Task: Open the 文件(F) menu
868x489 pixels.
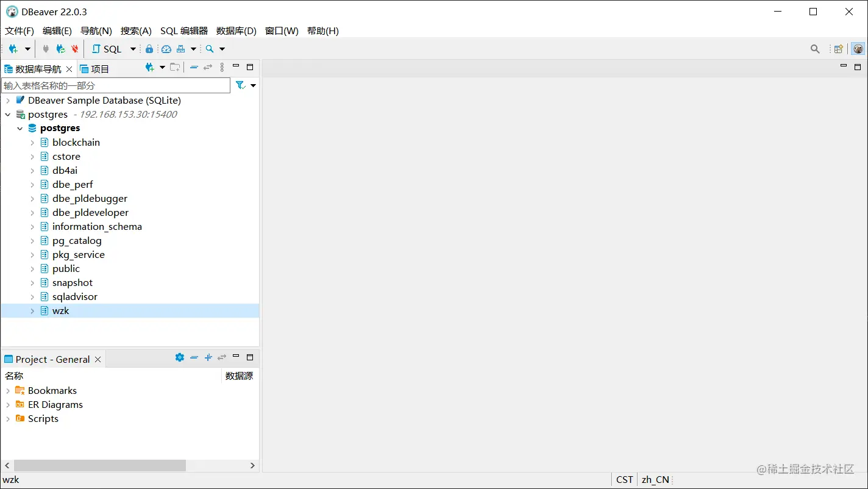Action: [x=20, y=31]
